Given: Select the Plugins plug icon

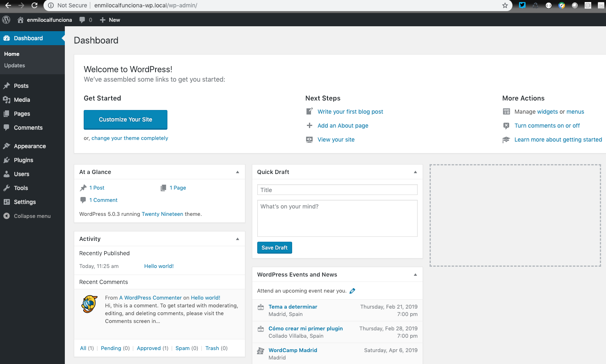Looking at the screenshot, I should tap(7, 160).
